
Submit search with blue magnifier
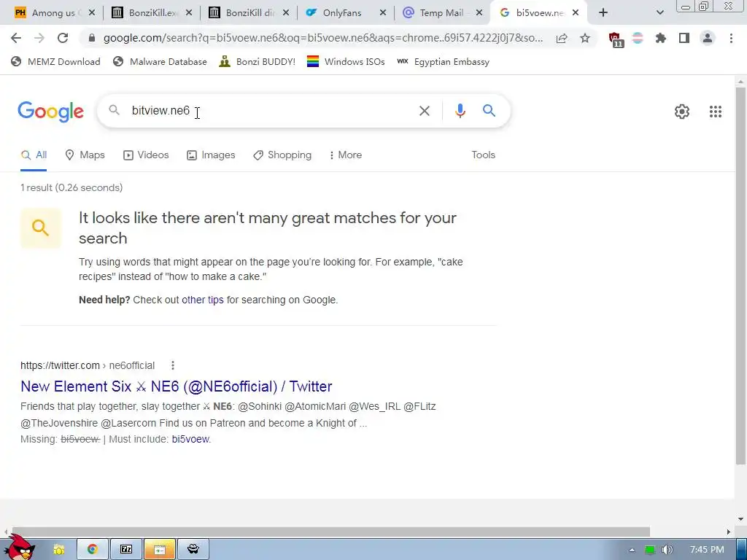point(489,111)
